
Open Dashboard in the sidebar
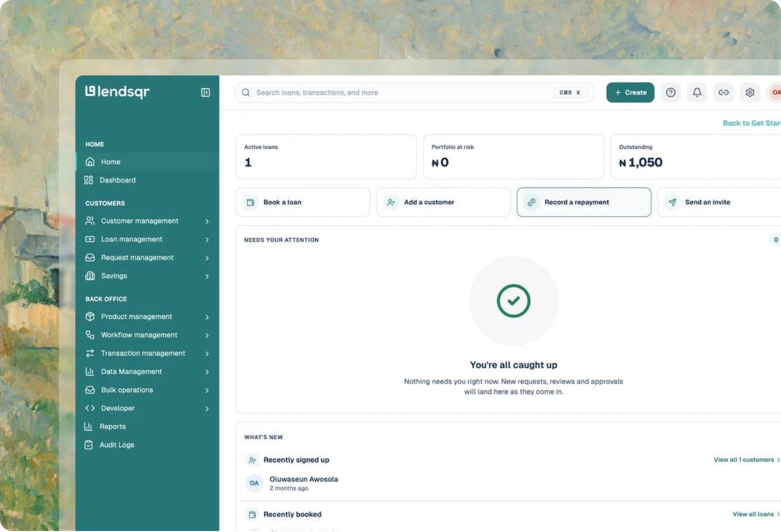click(147, 180)
